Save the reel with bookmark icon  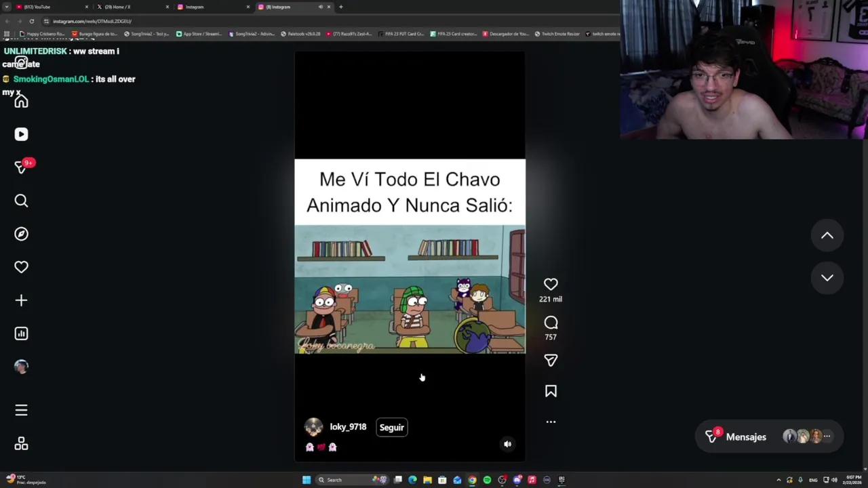(551, 391)
